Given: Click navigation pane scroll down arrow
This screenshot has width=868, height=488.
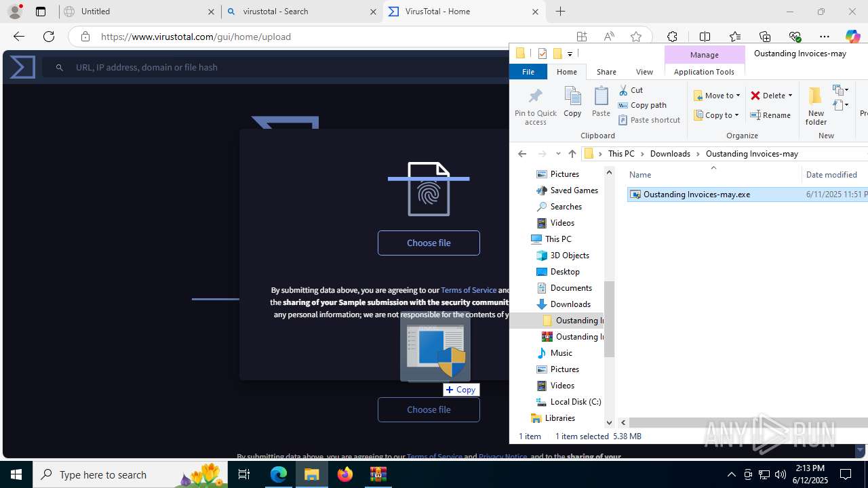Looking at the screenshot, I should coord(609,423).
